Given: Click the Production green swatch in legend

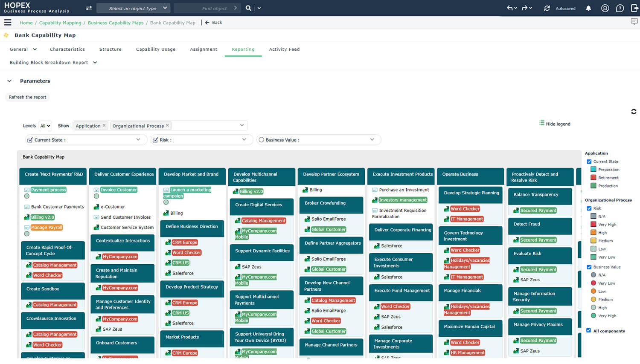Looking at the screenshot, I should 593,186.
